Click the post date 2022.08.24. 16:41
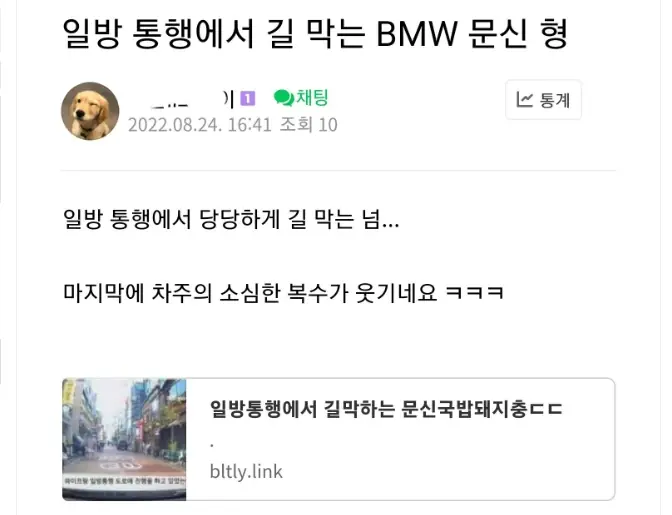This screenshot has height=515, width=672. click(200, 125)
